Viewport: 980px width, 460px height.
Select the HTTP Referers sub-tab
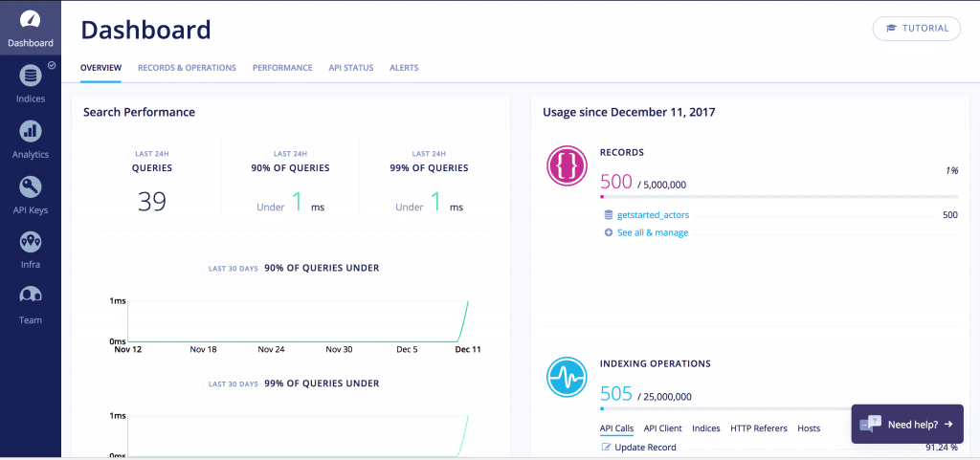pyautogui.click(x=759, y=428)
